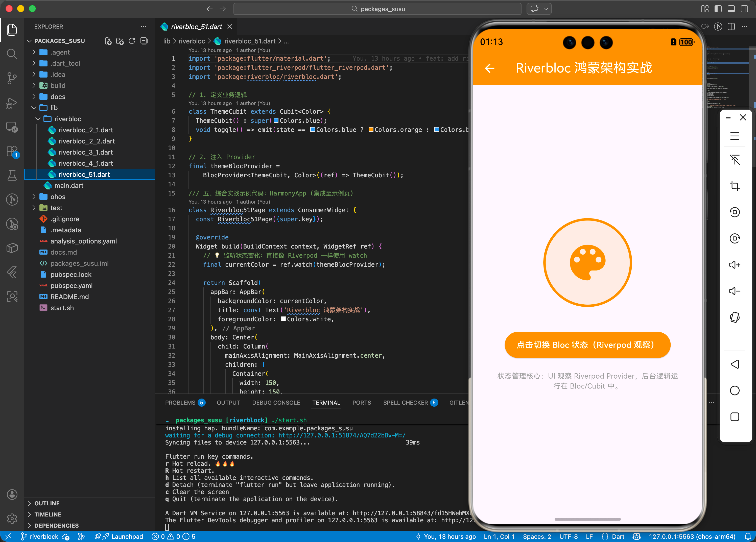The width and height of the screenshot is (756, 542).
Task: Refresh the Explorer file tree
Action: click(x=132, y=41)
